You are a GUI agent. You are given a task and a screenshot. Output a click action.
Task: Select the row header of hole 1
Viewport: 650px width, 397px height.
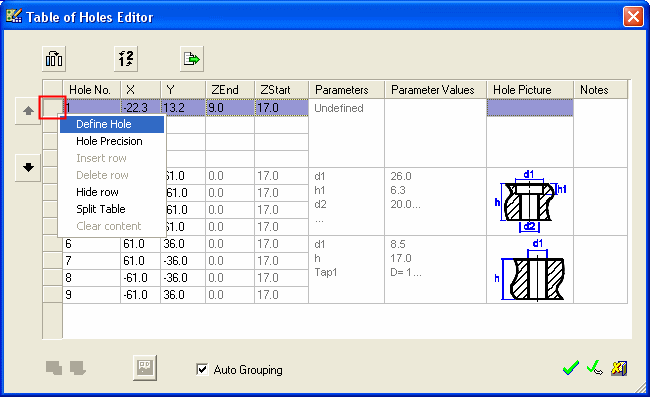[x=53, y=108]
